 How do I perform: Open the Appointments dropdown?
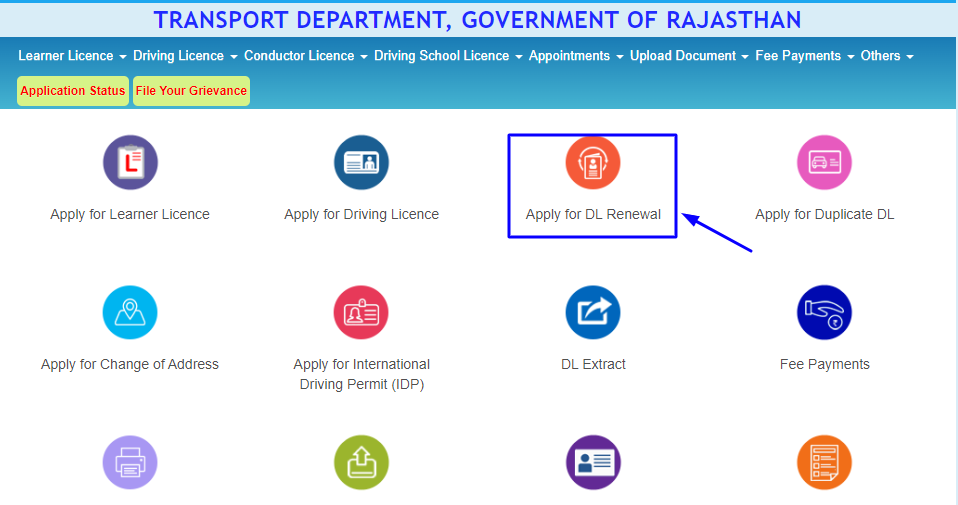(x=576, y=56)
